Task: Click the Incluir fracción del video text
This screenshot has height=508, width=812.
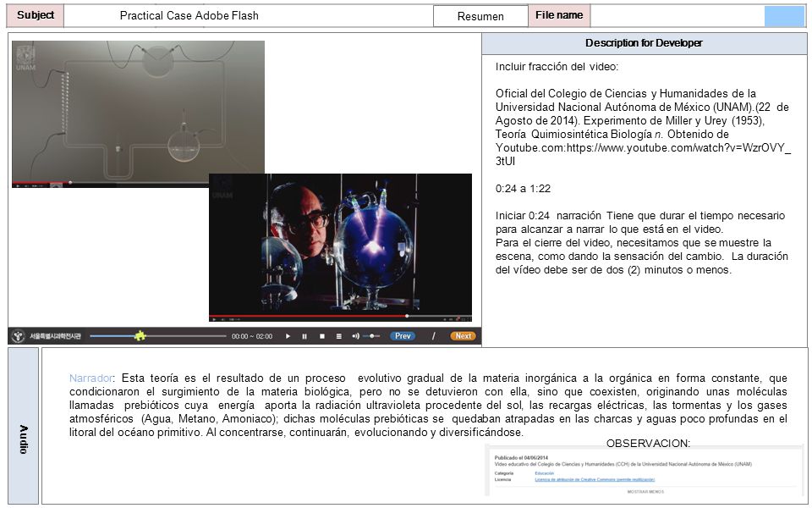Action: (557, 67)
